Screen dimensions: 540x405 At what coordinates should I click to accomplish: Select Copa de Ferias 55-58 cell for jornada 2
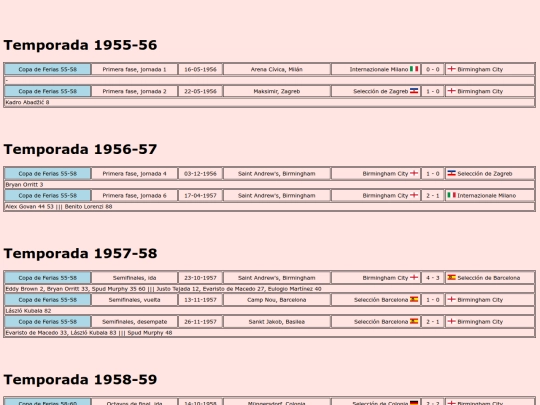[x=48, y=91]
